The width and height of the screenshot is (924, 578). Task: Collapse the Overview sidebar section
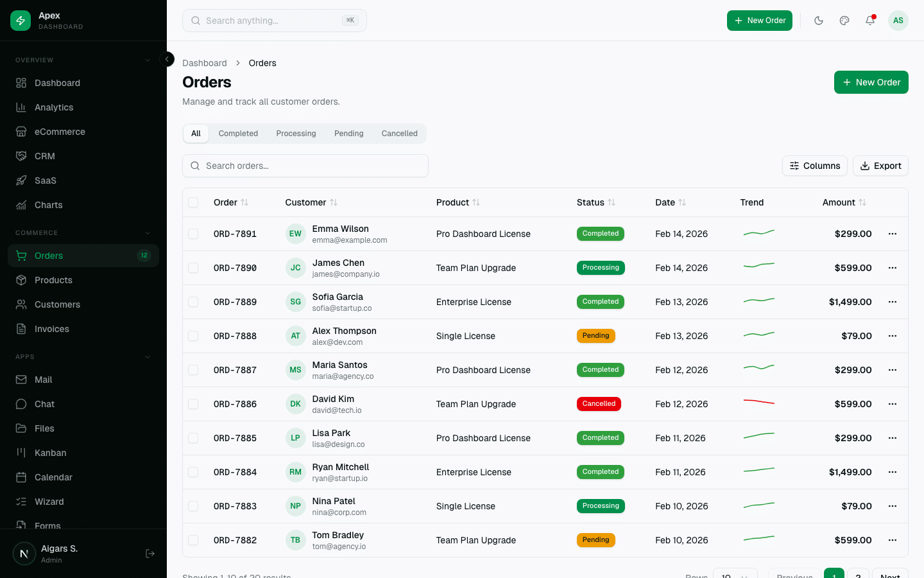click(147, 60)
